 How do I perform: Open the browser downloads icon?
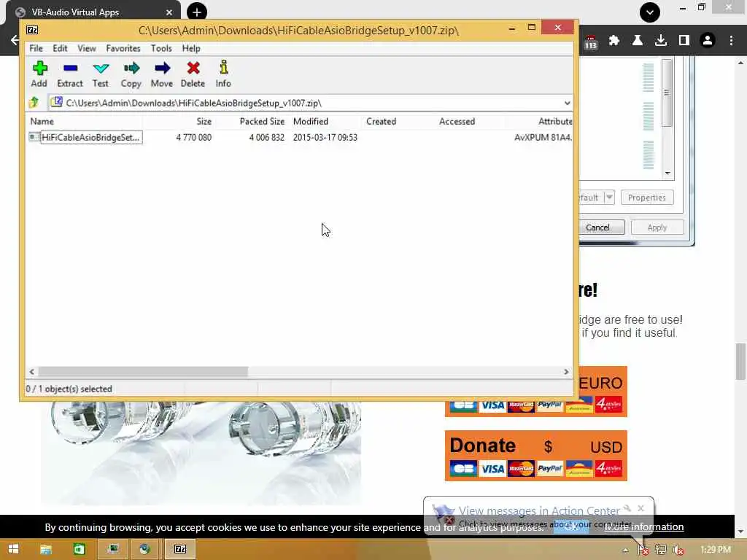[661, 41]
